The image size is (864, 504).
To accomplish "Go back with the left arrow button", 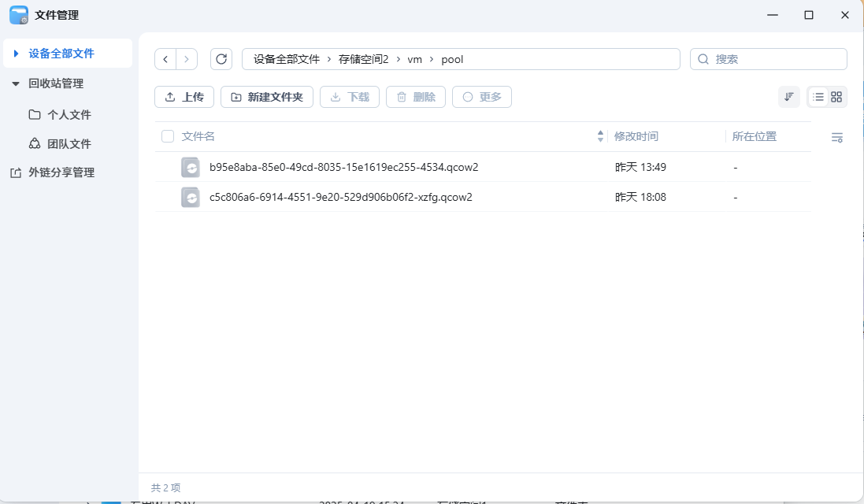I will 165,59.
